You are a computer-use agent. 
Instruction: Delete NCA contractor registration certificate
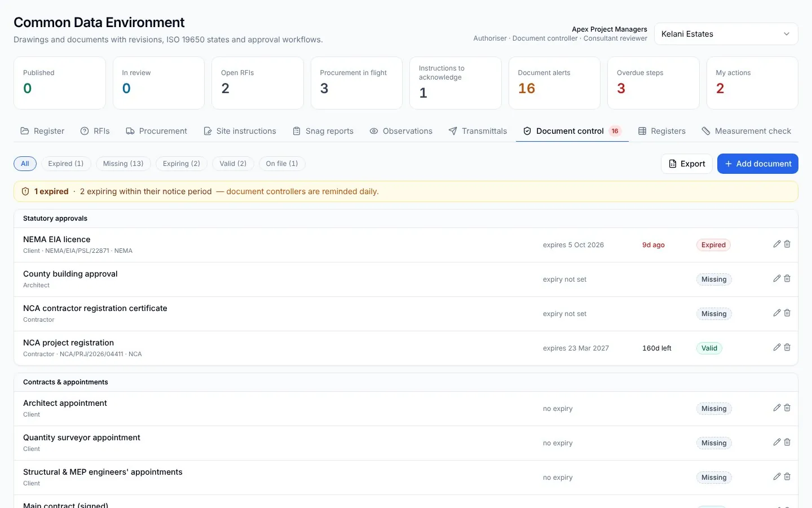coord(787,313)
